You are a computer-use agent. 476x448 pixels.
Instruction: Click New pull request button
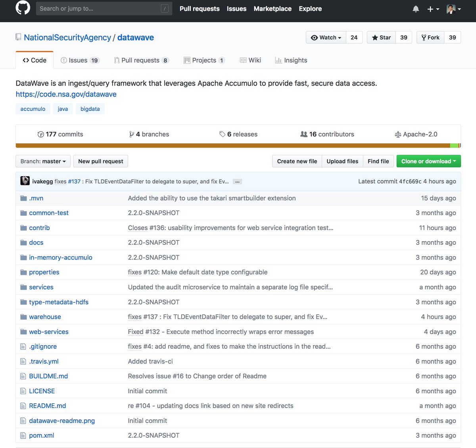coord(101,161)
